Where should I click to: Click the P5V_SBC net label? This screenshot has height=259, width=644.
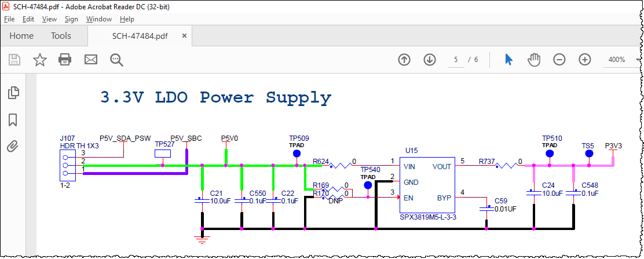[186, 138]
